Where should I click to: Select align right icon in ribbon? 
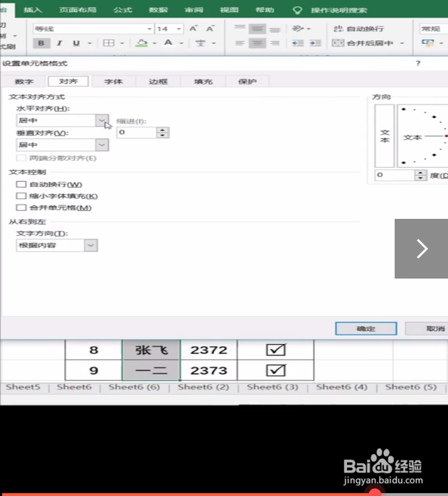pos(274,43)
